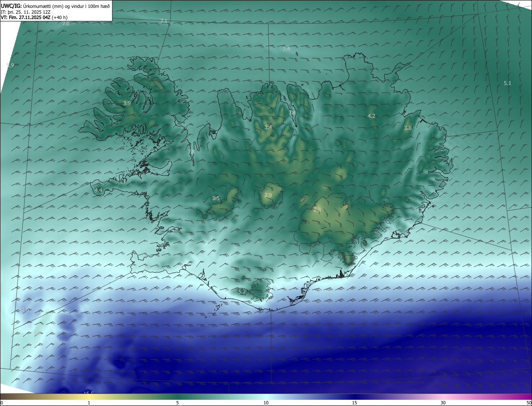The height and width of the screenshot is (406, 532).
Task: Click the 7.0 value label
Action: (x=66, y=24)
